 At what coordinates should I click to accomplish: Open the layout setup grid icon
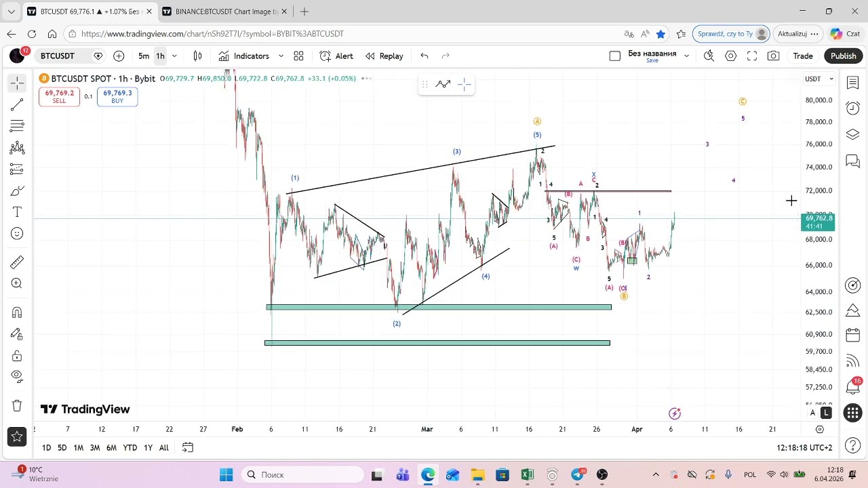click(x=298, y=56)
